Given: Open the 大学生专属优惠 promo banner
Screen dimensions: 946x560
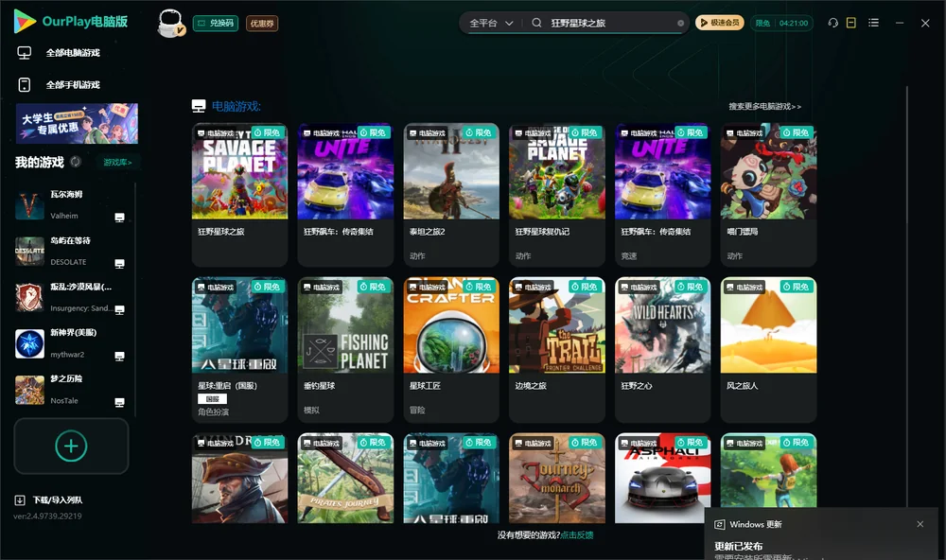Looking at the screenshot, I should pos(77,123).
